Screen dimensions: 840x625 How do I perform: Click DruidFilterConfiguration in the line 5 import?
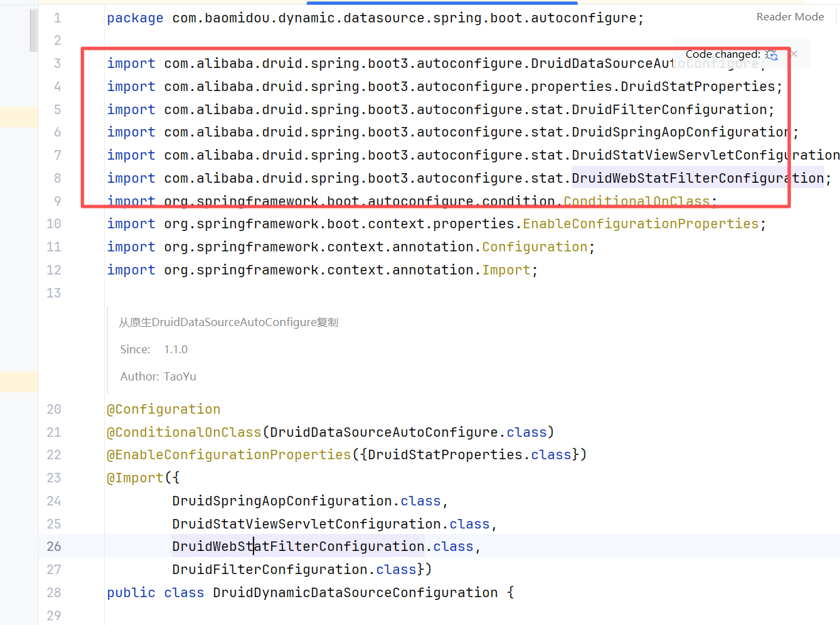coord(669,109)
